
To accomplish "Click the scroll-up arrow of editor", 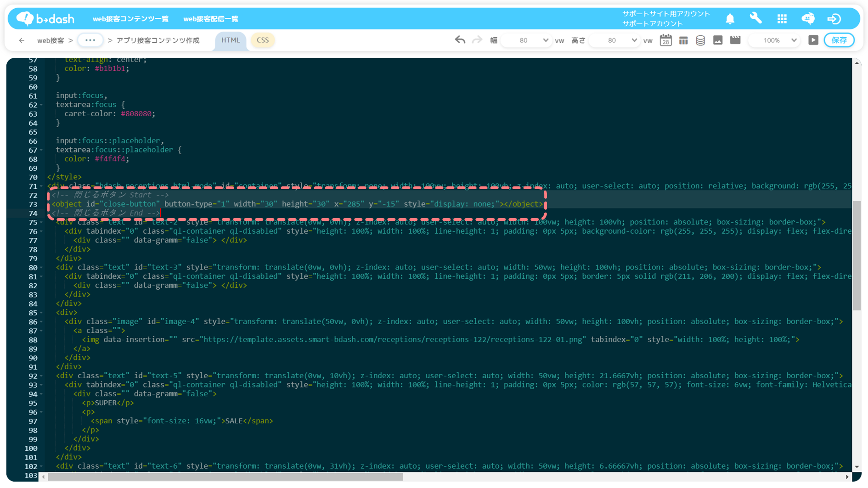I will pyautogui.click(x=857, y=63).
